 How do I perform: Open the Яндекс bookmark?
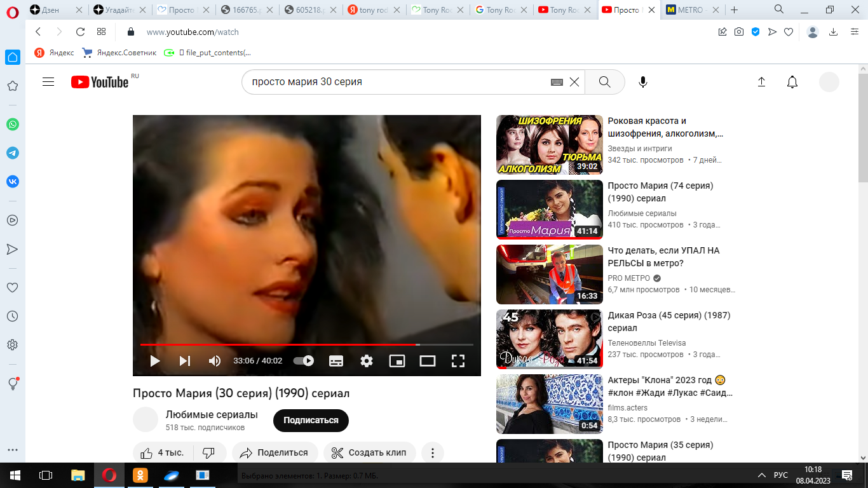(55, 53)
